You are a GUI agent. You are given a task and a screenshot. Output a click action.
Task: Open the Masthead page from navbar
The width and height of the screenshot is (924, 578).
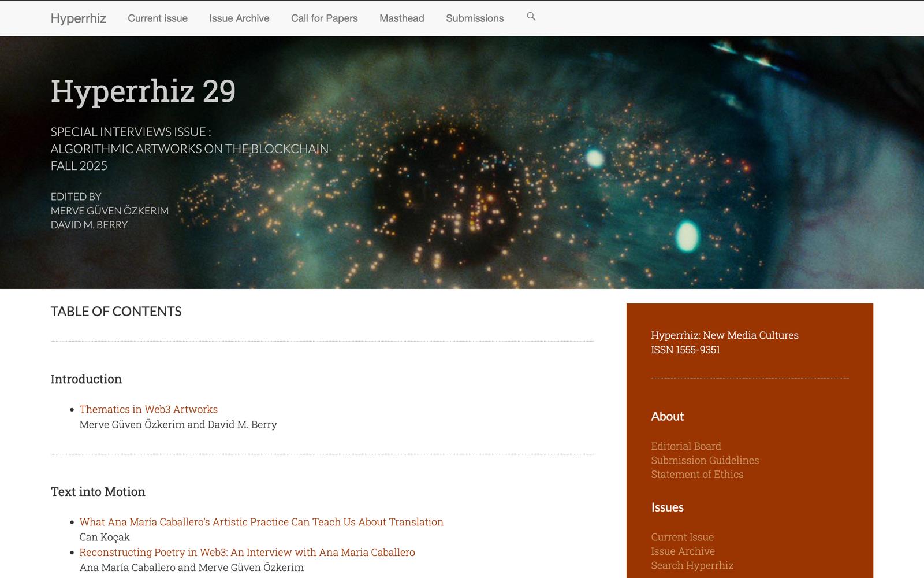pos(402,18)
